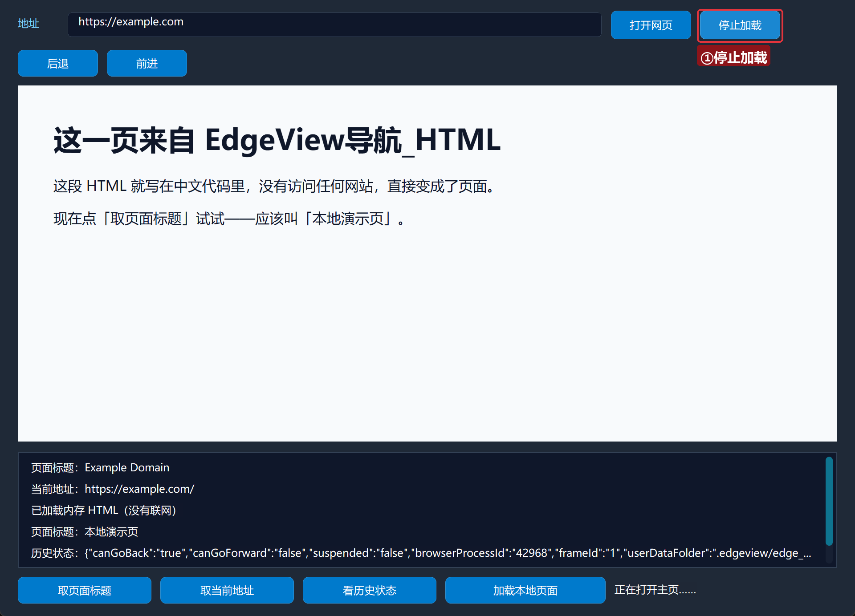Click log line 页面标题：Example Domain

tap(100, 467)
